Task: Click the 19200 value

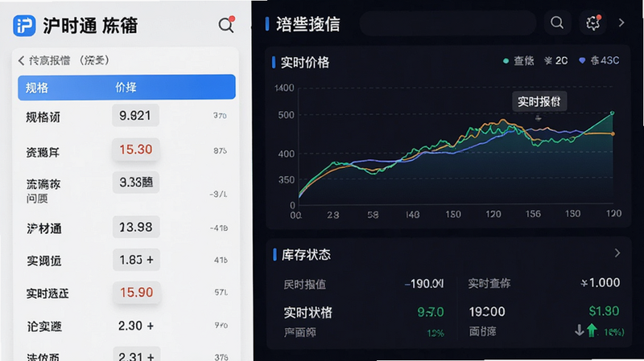Action: [487, 312]
